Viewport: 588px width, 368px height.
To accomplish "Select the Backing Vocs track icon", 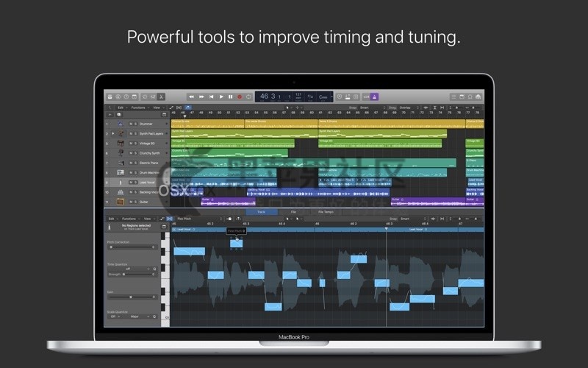I will pos(121,192).
